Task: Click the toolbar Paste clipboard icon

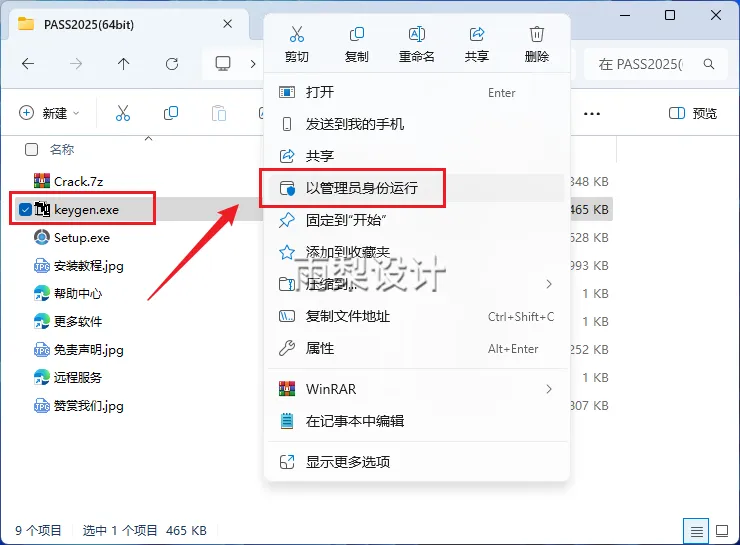Action: click(x=219, y=113)
